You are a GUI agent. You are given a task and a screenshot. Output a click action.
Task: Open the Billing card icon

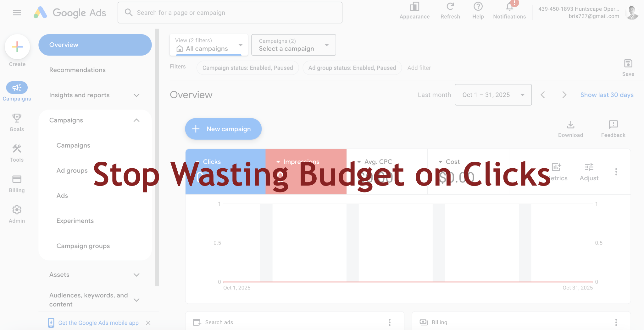(17, 179)
